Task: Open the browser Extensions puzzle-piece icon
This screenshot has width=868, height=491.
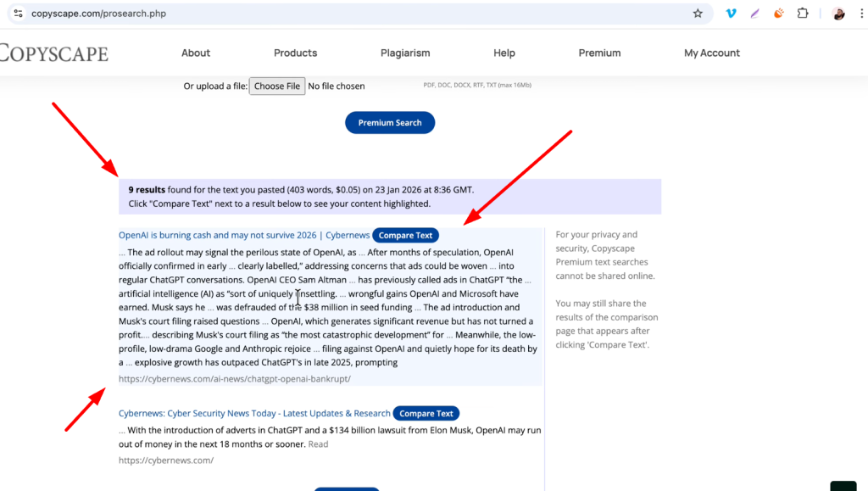Action: pos(802,14)
